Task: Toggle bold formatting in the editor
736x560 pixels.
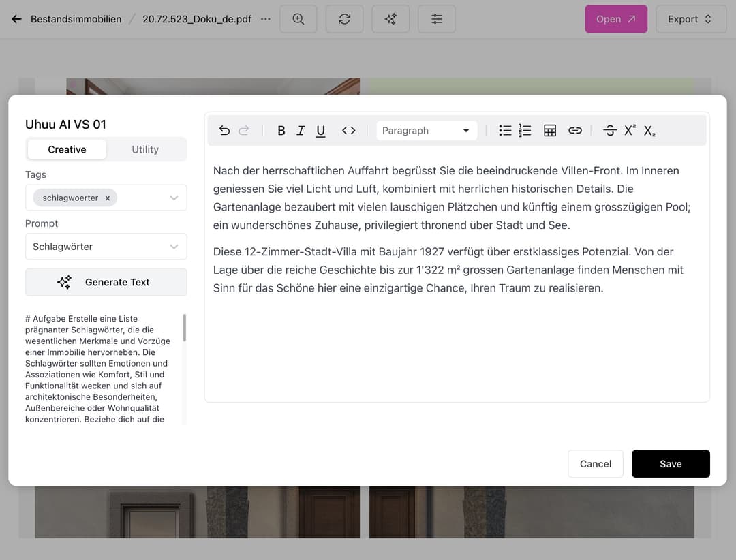Action: coord(281,131)
